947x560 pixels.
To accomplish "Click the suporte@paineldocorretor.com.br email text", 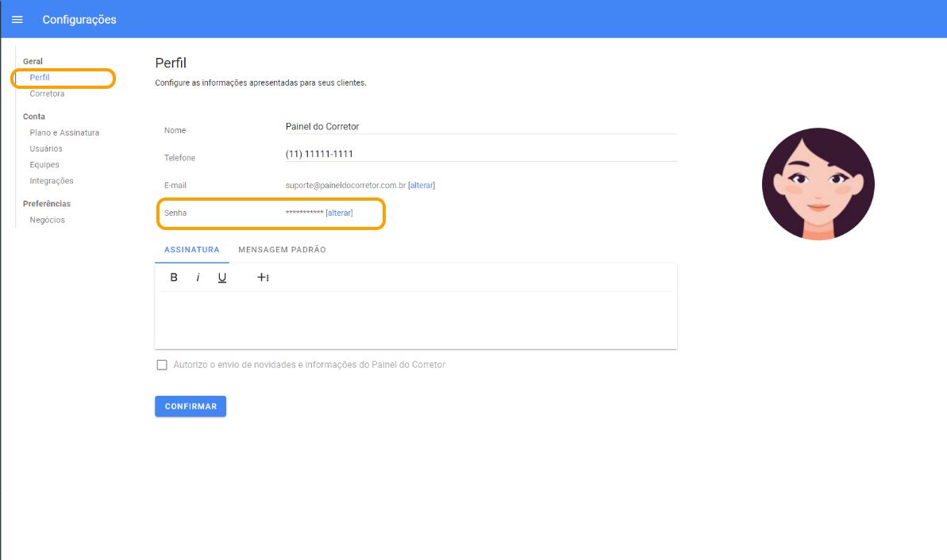I will click(x=345, y=186).
